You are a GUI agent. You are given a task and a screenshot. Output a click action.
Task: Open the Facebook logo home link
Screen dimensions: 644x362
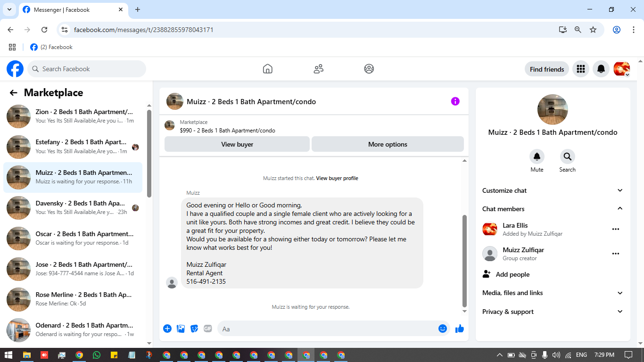point(15,69)
